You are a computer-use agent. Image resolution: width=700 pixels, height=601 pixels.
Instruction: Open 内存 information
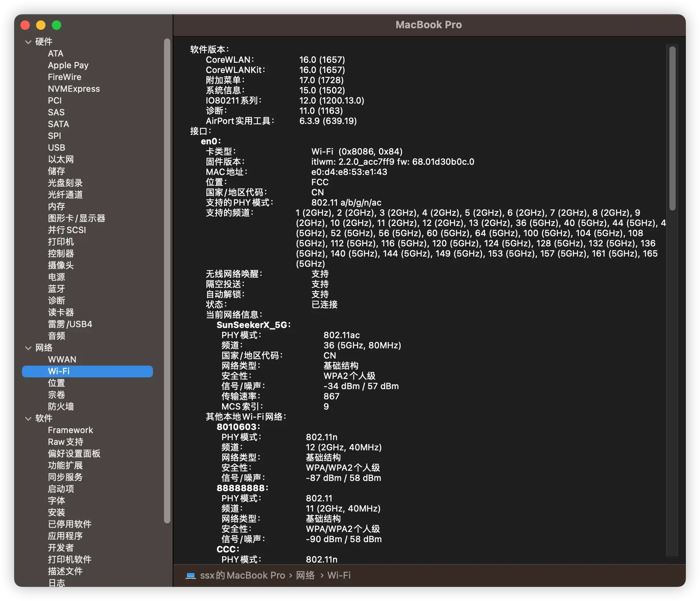[x=57, y=207]
